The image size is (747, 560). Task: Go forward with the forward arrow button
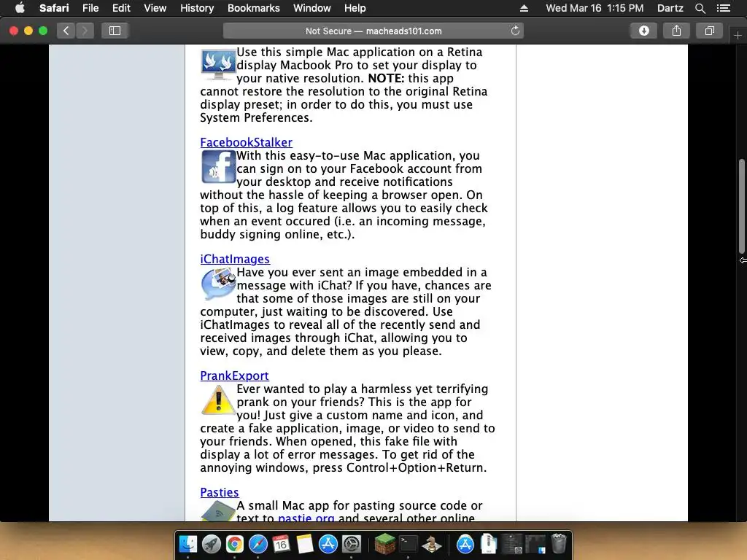click(85, 31)
